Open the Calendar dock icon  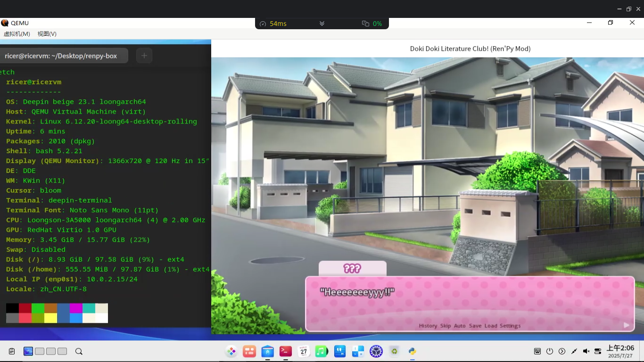pyautogui.click(x=304, y=351)
